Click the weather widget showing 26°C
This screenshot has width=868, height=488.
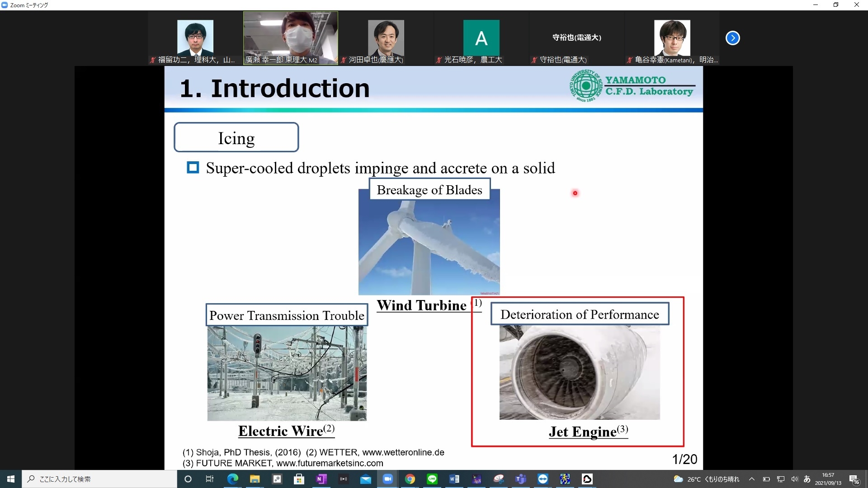pyautogui.click(x=706, y=479)
